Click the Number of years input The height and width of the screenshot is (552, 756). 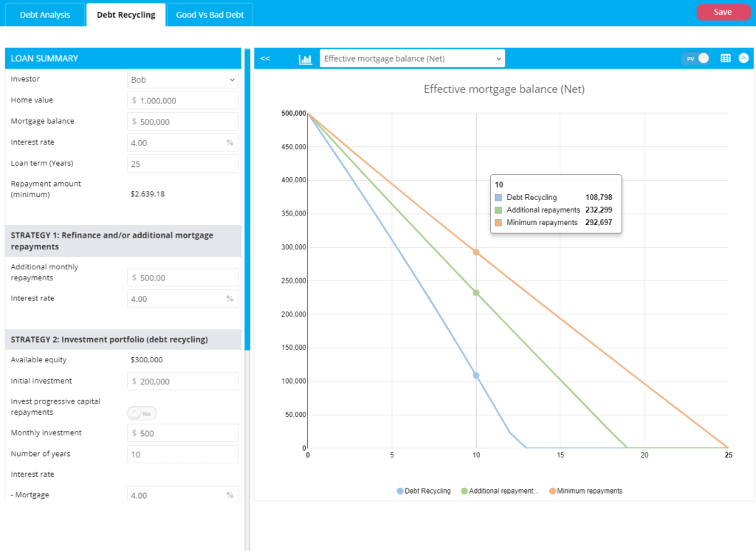tap(182, 454)
